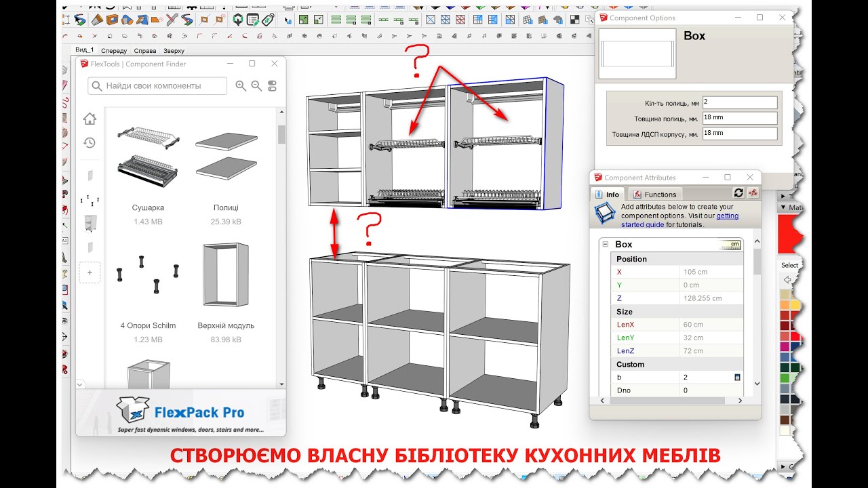The height and width of the screenshot is (488, 868).
Task: Open the Info tab in Component Attributes
Action: click(x=607, y=195)
